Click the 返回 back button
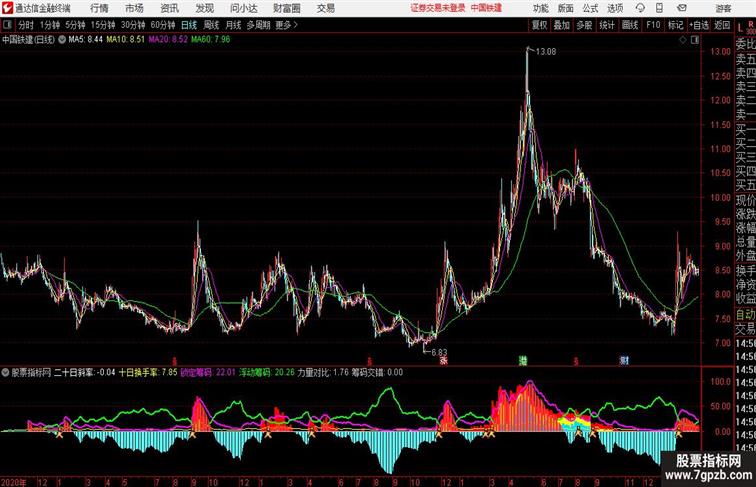The height and width of the screenshot is (487, 756). [x=722, y=25]
